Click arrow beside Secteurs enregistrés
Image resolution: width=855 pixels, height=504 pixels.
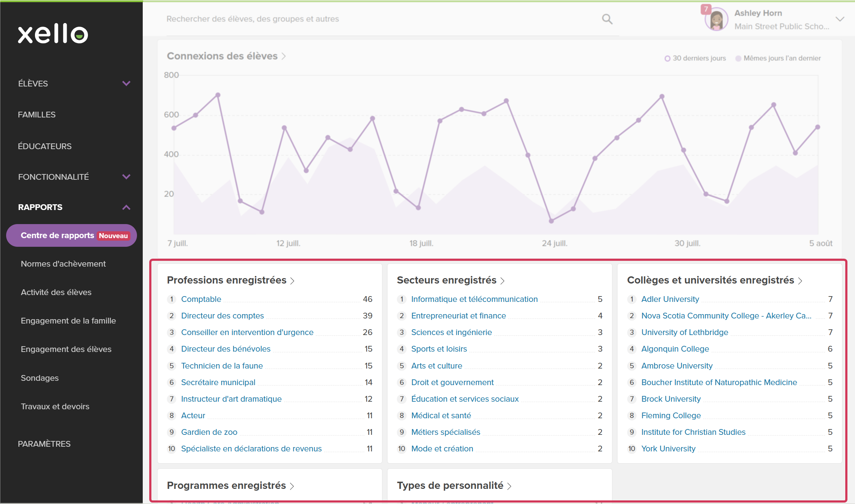502,281
